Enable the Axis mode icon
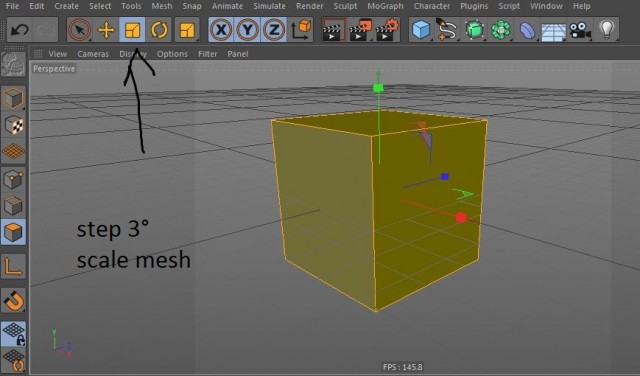The width and height of the screenshot is (640, 376). [13, 267]
